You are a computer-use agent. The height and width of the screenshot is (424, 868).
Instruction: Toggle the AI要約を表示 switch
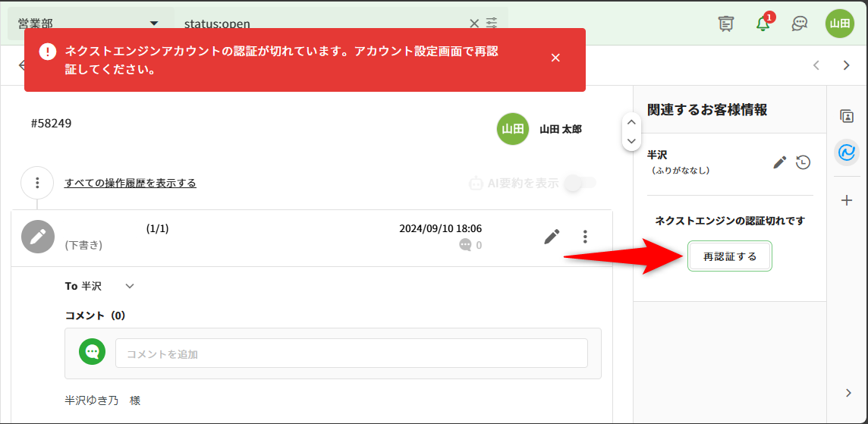pyautogui.click(x=580, y=183)
